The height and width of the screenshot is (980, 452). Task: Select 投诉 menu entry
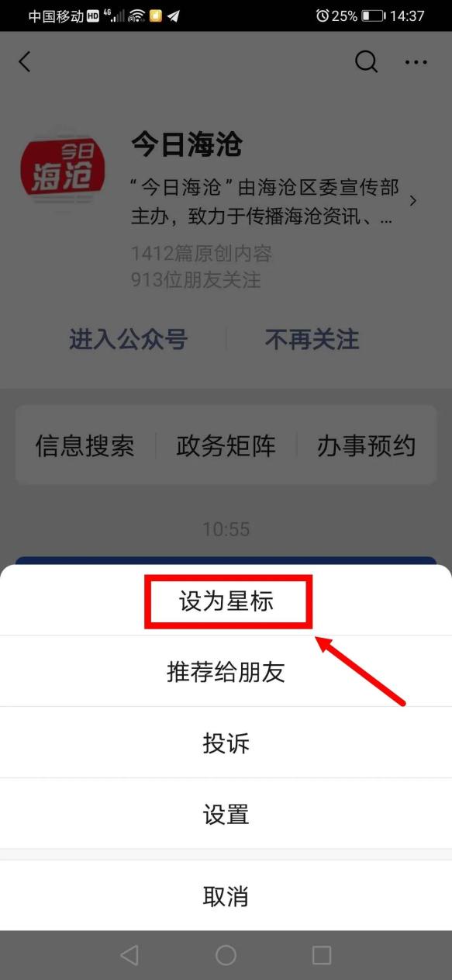tap(226, 743)
